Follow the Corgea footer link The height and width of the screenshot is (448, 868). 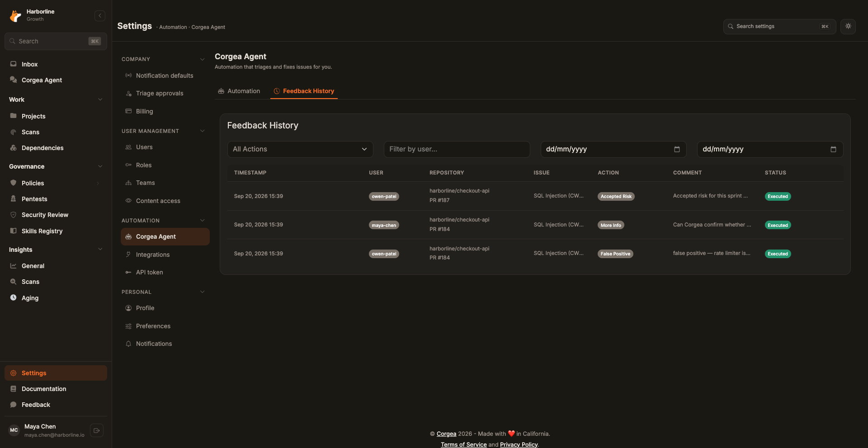tap(446, 434)
